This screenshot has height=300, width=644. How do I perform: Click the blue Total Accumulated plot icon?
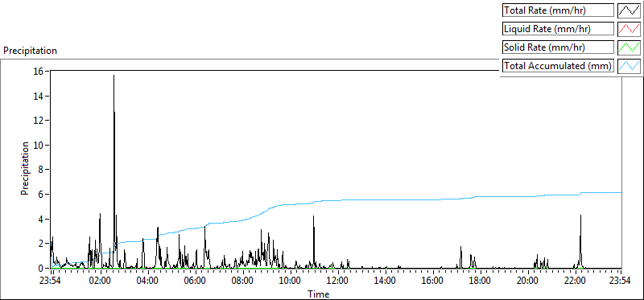pyautogui.click(x=629, y=65)
